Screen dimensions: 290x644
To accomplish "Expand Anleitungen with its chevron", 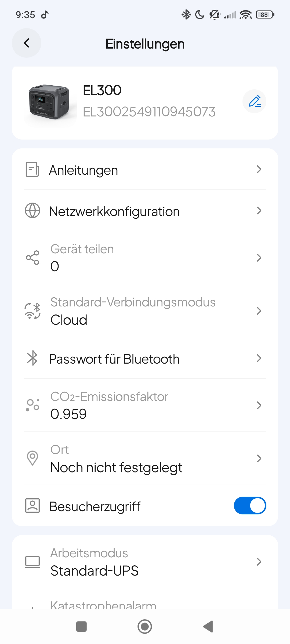I will click(259, 169).
